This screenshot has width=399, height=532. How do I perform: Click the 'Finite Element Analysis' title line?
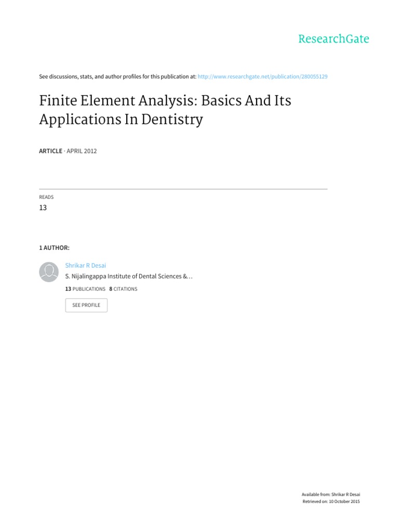point(165,101)
